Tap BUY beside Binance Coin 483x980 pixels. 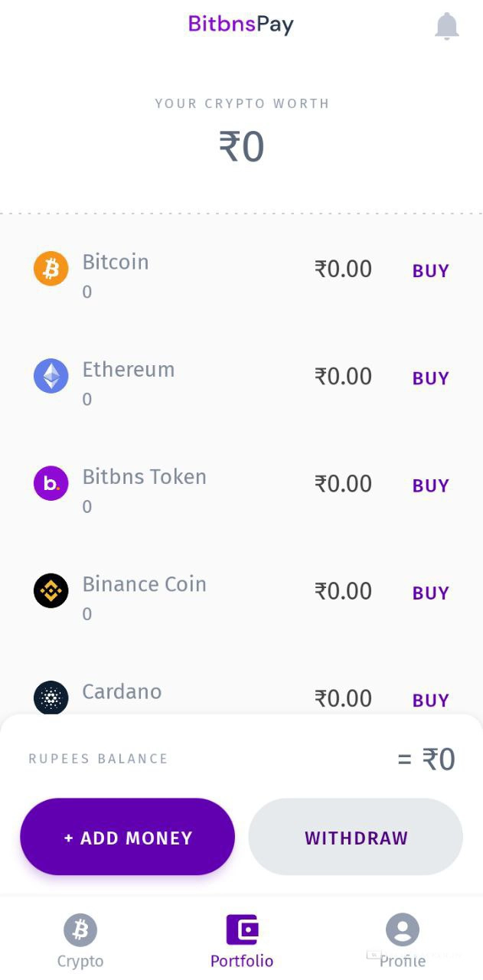coord(431,593)
